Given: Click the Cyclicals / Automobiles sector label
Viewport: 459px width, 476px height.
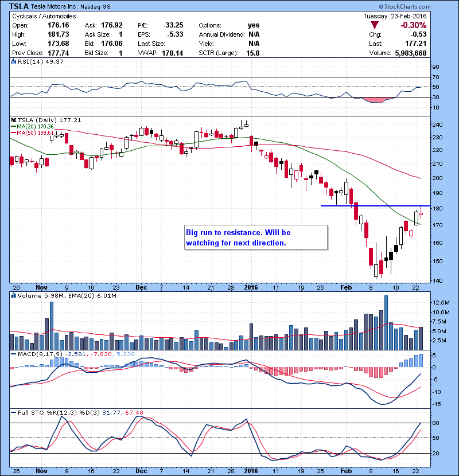Looking at the screenshot, I should pyautogui.click(x=44, y=17).
